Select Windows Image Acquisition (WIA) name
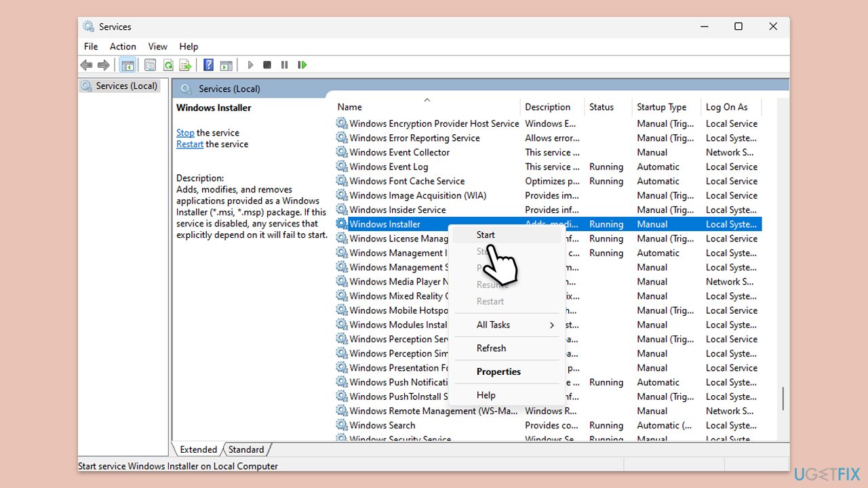The image size is (868, 488). pos(418,196)
